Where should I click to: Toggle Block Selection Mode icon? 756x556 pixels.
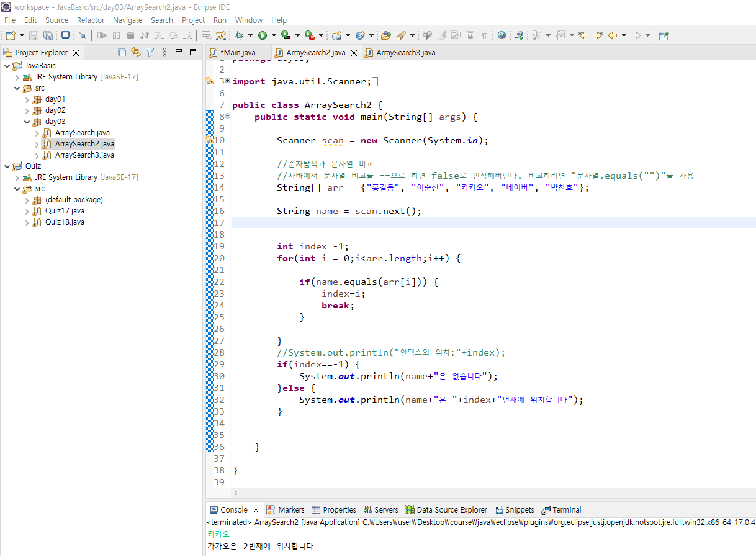tap(470, 35)
